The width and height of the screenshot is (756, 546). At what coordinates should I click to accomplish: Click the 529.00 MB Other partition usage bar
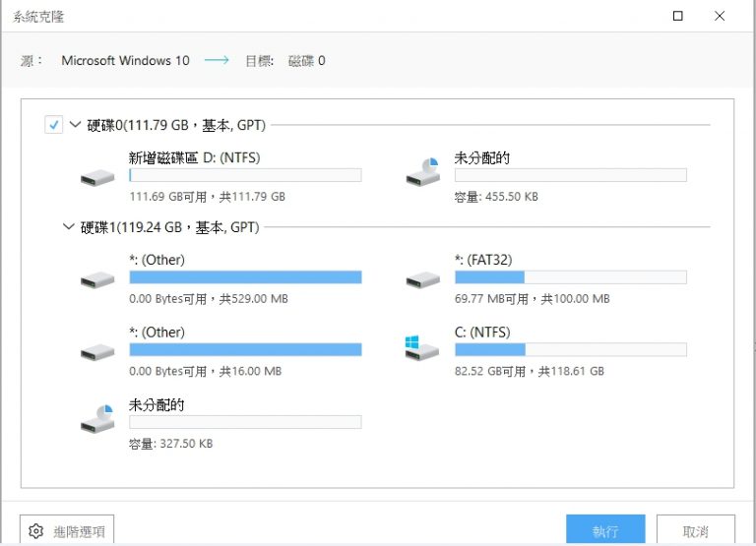[x=245, y=277]
